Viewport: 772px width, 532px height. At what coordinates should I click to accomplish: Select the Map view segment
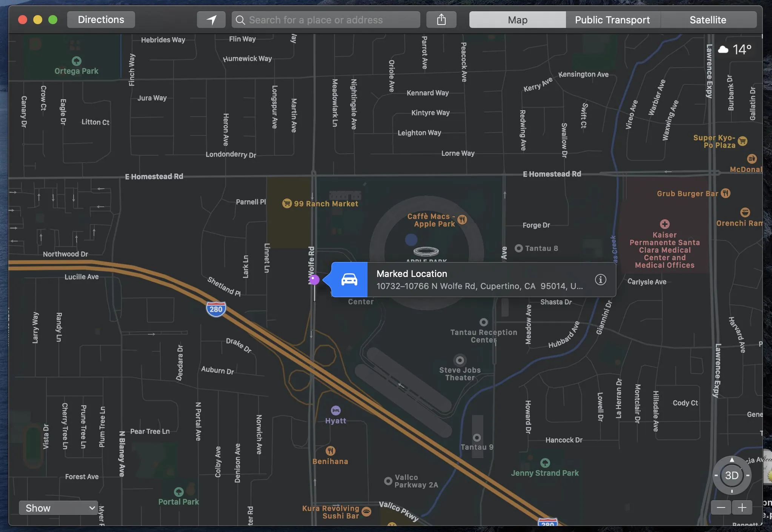(517, 20)
